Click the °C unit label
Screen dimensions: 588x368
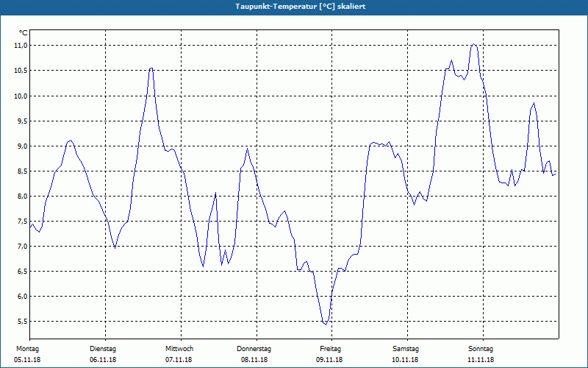pyautogui.click(x=24, y=33)
